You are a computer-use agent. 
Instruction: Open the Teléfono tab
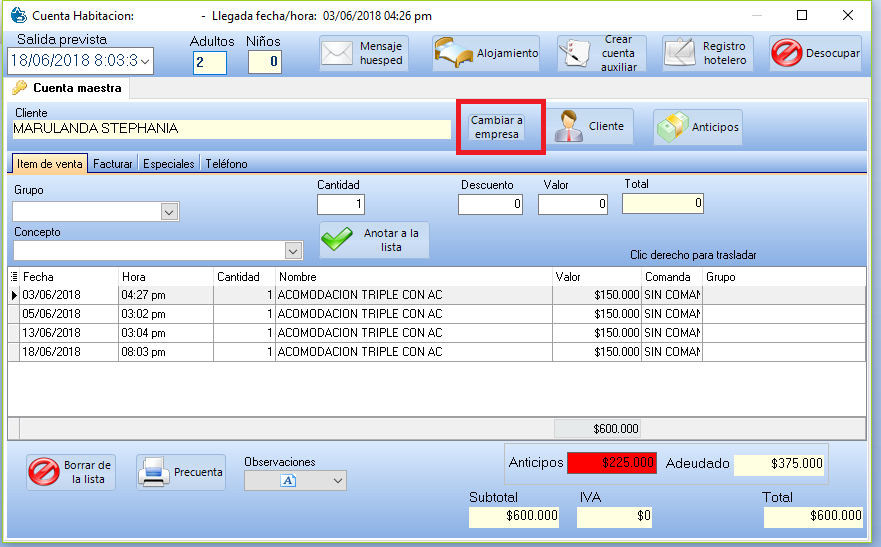tap(226, 164)
